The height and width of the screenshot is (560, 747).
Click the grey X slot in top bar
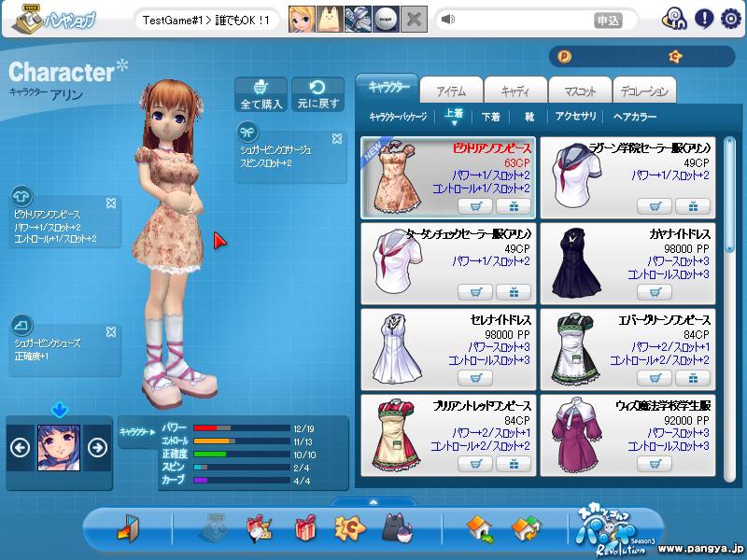click(x=414, y=19)
